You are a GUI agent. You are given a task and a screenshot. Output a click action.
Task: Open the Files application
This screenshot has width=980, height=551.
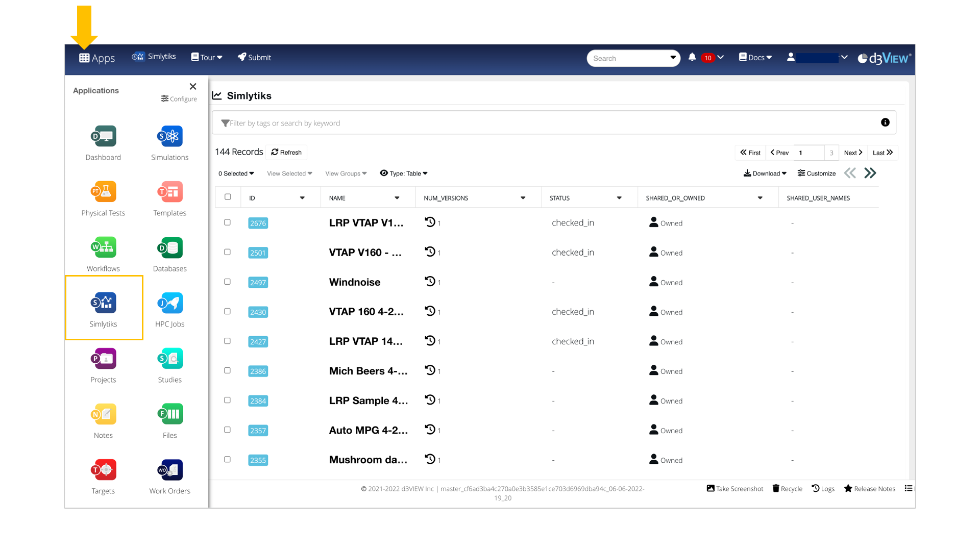[169, 421]
